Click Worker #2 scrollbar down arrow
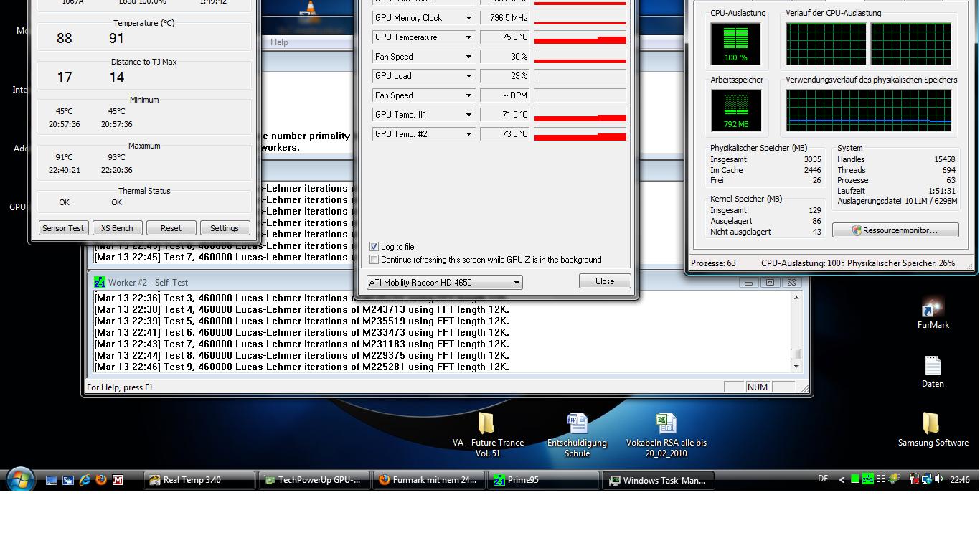Image resolution: width=980 pixels, height=551 pixels. click(x=796, y=367)
